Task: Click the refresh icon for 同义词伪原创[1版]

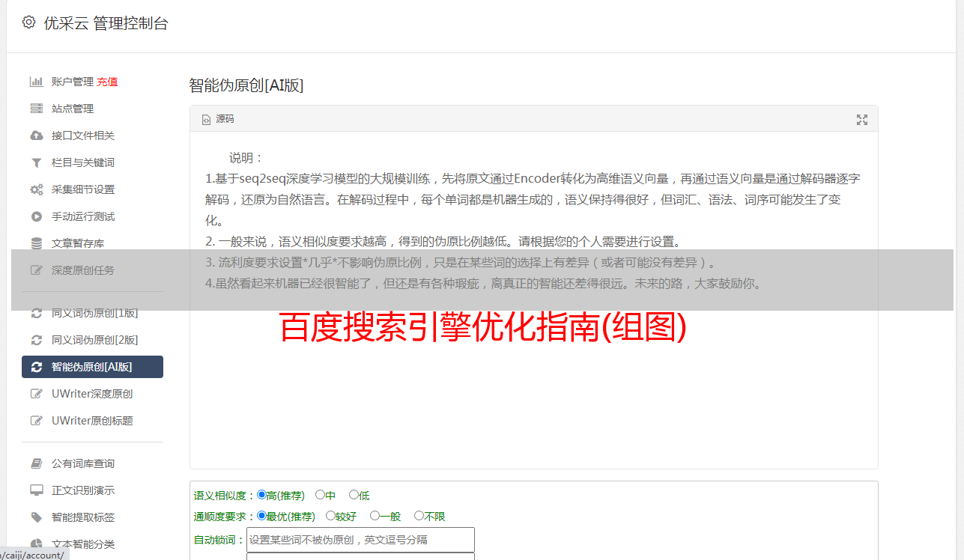Action: point(36,313)
